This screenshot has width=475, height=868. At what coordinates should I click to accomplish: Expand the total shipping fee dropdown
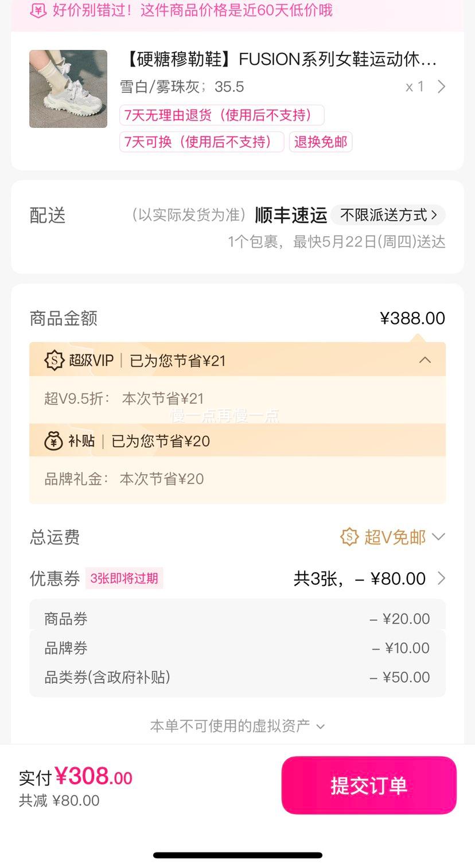click(438, 537)
